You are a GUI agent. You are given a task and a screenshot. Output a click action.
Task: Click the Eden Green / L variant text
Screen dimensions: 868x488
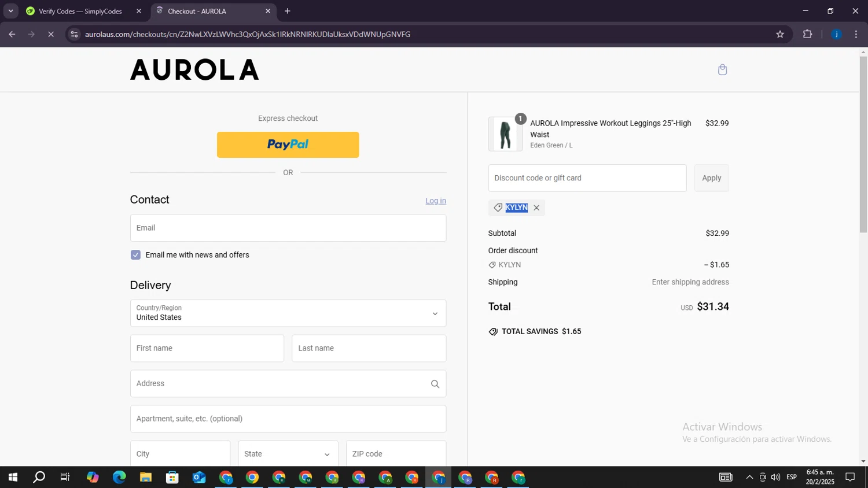tap(551, 145)
